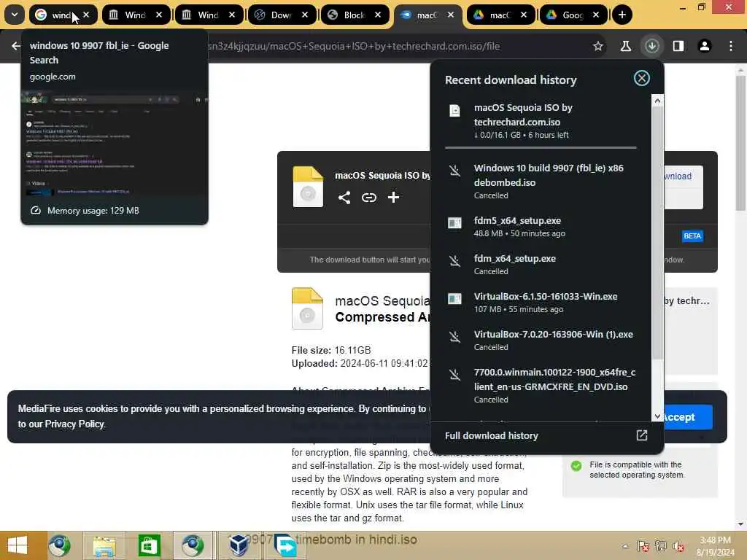Switch to the first 'Wind' archive tab
Image resolution: width=747 pixels, height=560 pixels.
coord(136,15)
